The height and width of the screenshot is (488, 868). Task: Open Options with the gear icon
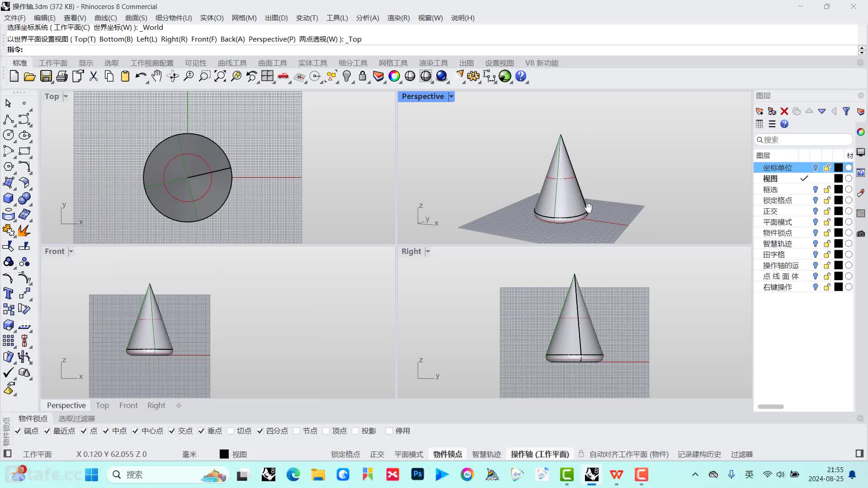pos(473,76)
